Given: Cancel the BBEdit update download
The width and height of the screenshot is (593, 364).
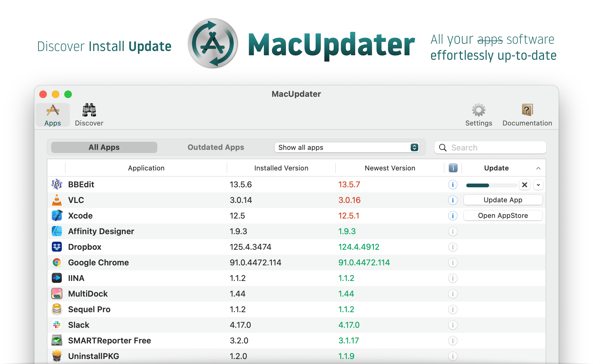Looking at the screenshot, I should point(525,185).
